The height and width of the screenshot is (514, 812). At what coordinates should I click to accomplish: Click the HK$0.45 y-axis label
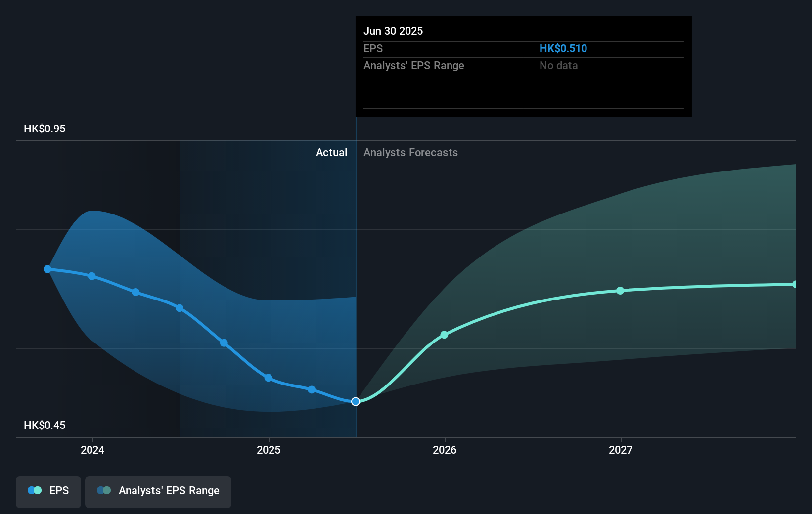45,426
